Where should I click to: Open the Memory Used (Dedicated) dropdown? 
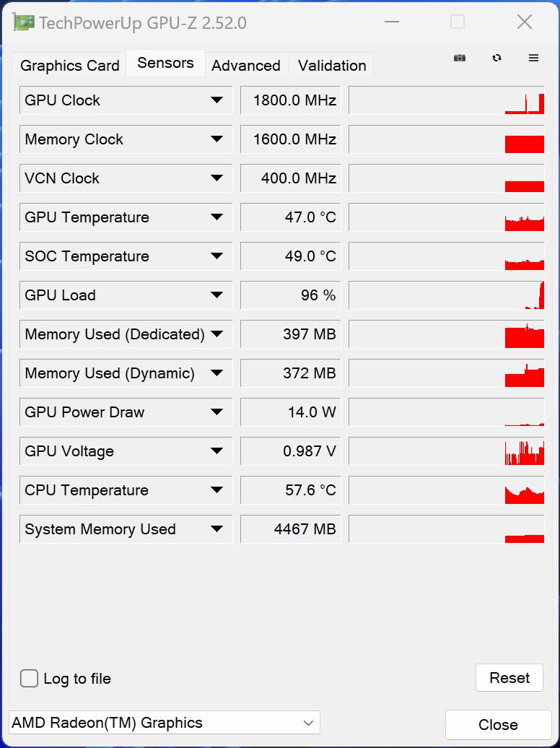216,334
